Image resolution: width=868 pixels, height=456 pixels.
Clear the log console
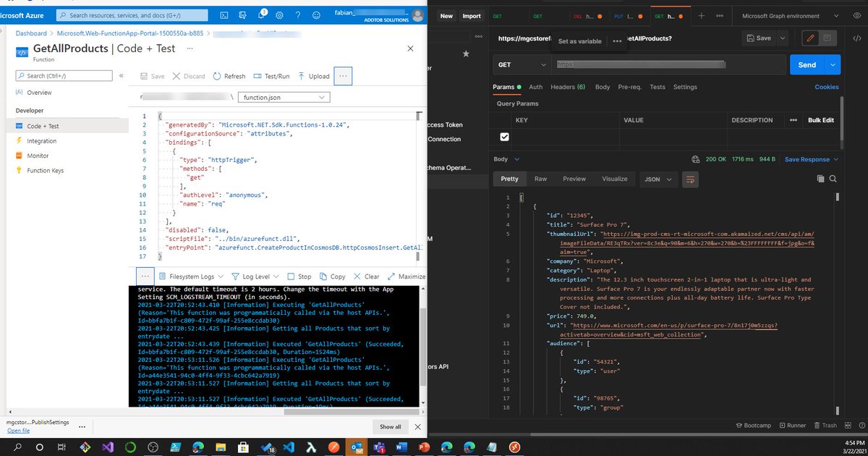[365, 276]
